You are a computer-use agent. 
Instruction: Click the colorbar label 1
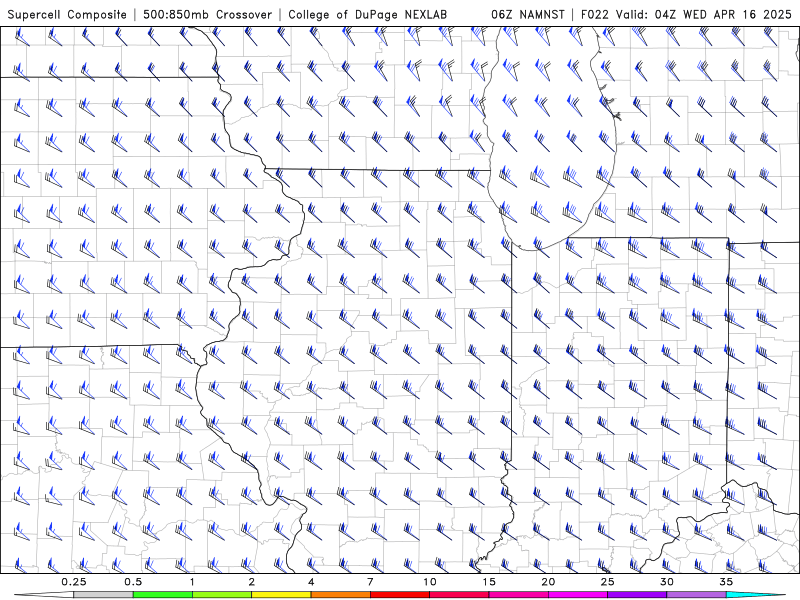pos(192,582)
